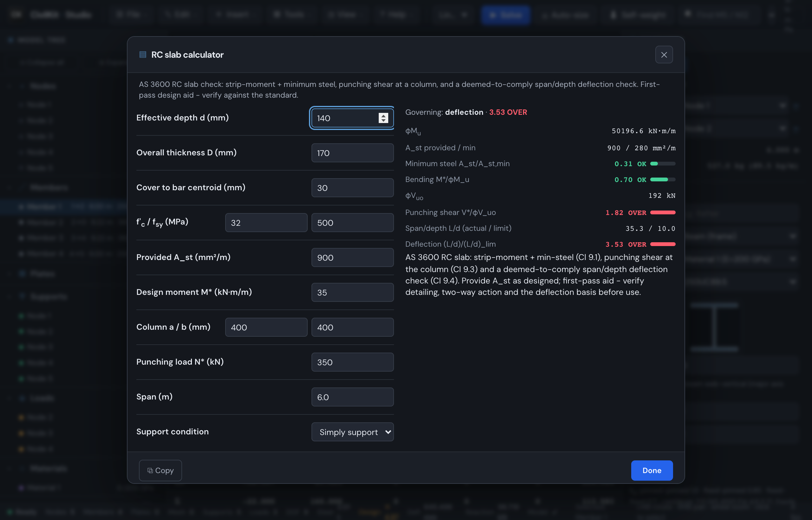Close the RC slab calculator dialog
The width and height of the screenshot is (812, 520).
664,55
